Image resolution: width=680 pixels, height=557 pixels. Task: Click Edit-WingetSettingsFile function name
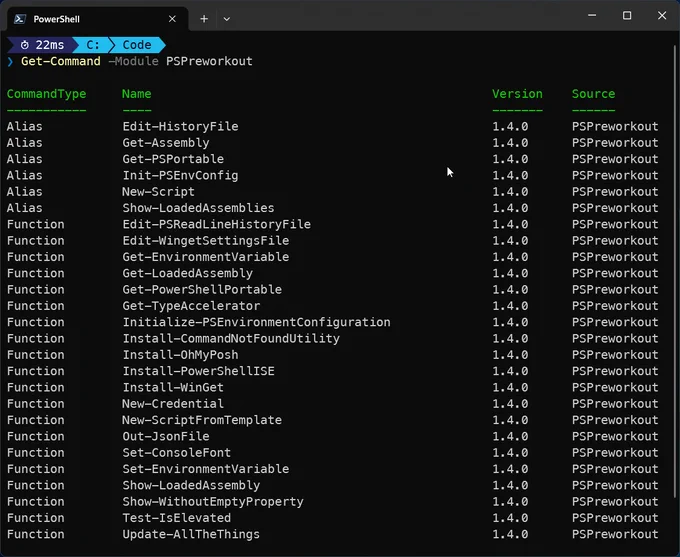tap(206, 241)
